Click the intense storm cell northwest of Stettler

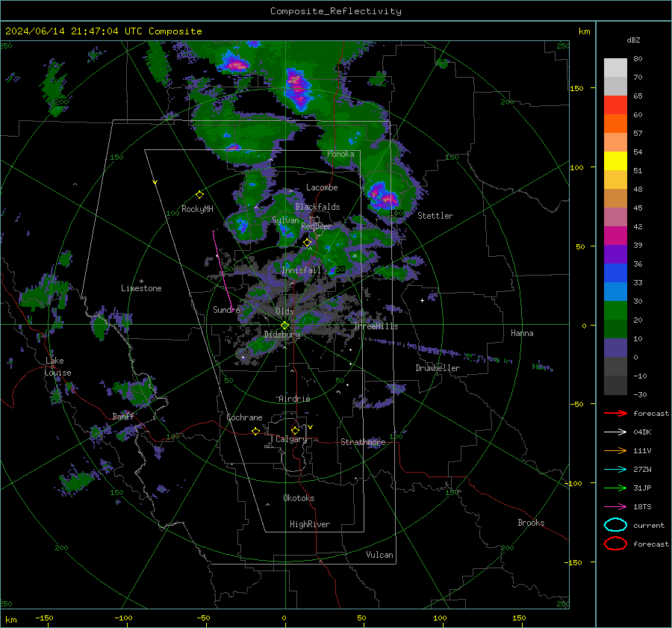click(384, 196)
